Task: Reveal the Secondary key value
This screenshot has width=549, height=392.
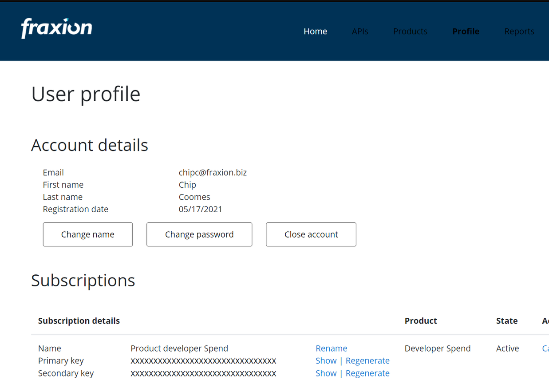Action: tap(326, 373)
